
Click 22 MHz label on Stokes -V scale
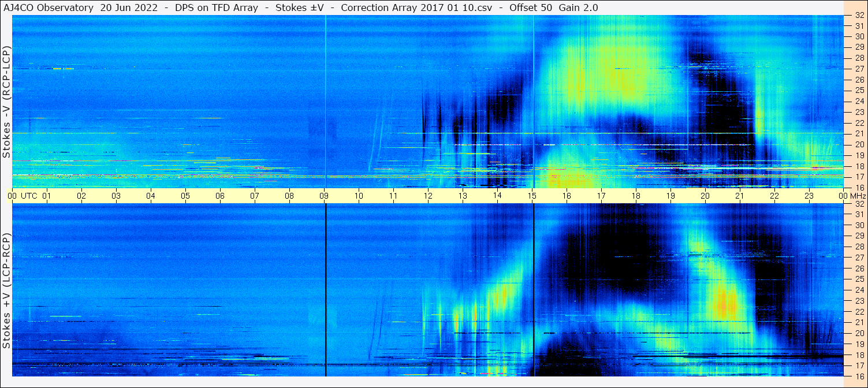(859, 123)
